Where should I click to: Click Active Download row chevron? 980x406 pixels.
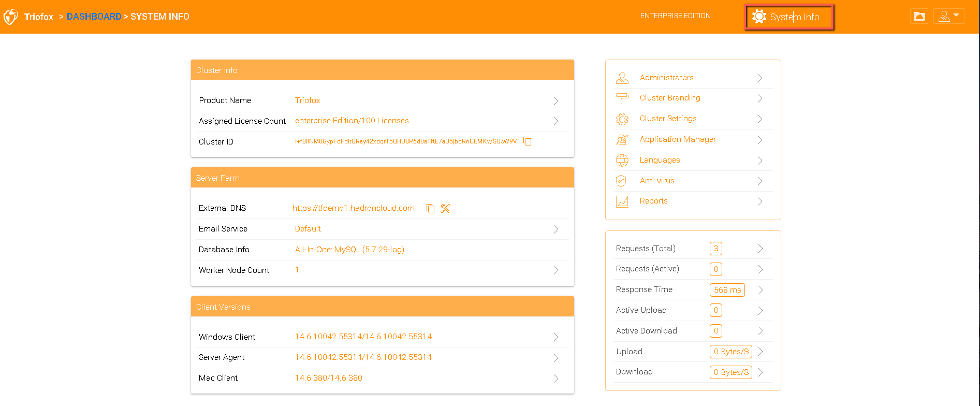pyautogui.click(x=760, y=331)
